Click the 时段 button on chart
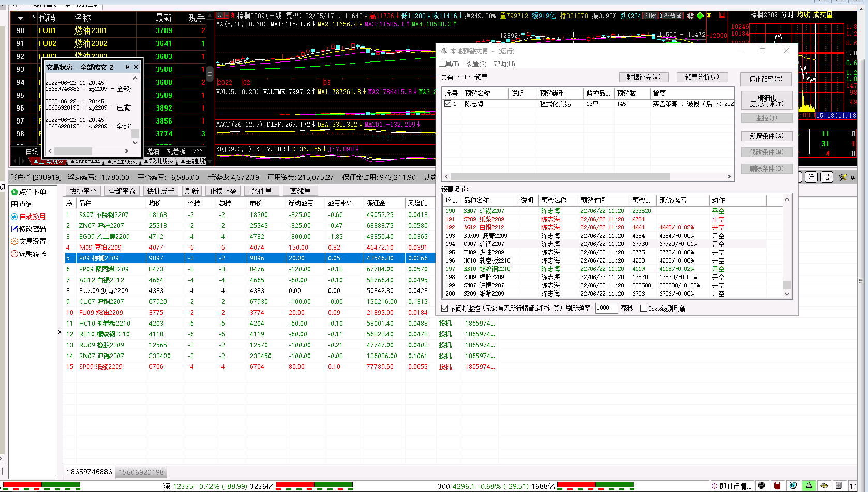868x492 pixels. [650, 16]
